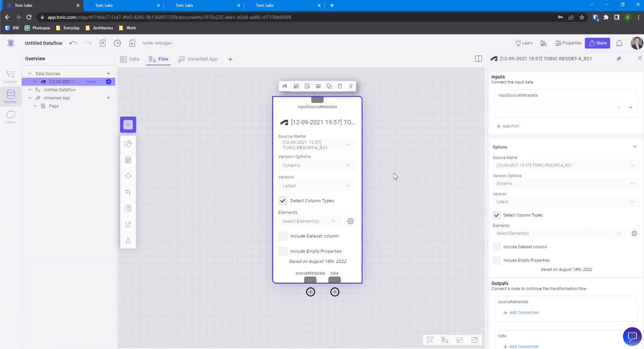The width and height of the screenshot is (644, 349).
Task: Click the notifications bell icon
Action: [x=619, y=43]
